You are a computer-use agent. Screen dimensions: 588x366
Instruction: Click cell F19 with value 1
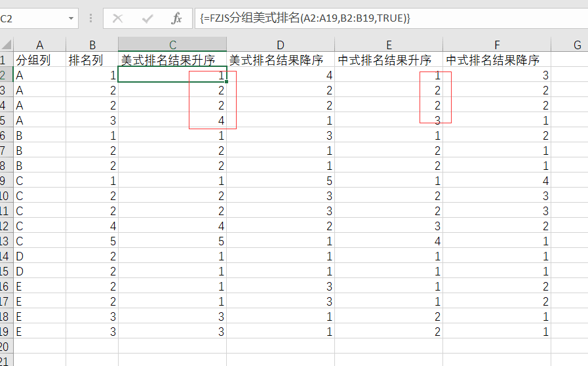click(x=497, y=331)
